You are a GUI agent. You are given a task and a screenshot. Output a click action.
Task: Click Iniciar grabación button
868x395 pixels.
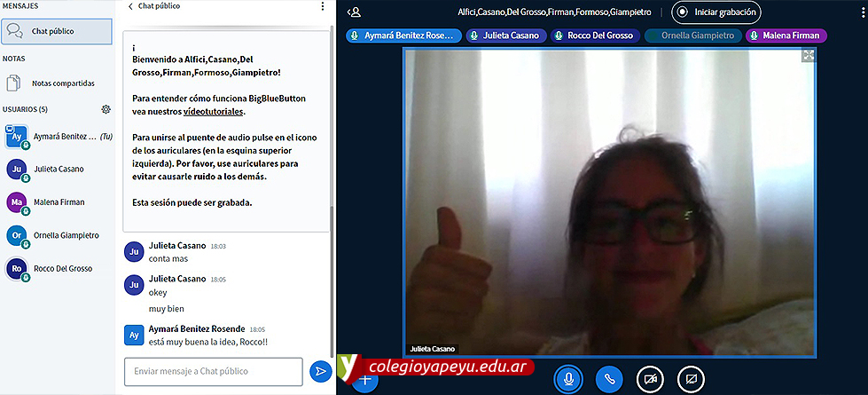click(x=716, y=12)
